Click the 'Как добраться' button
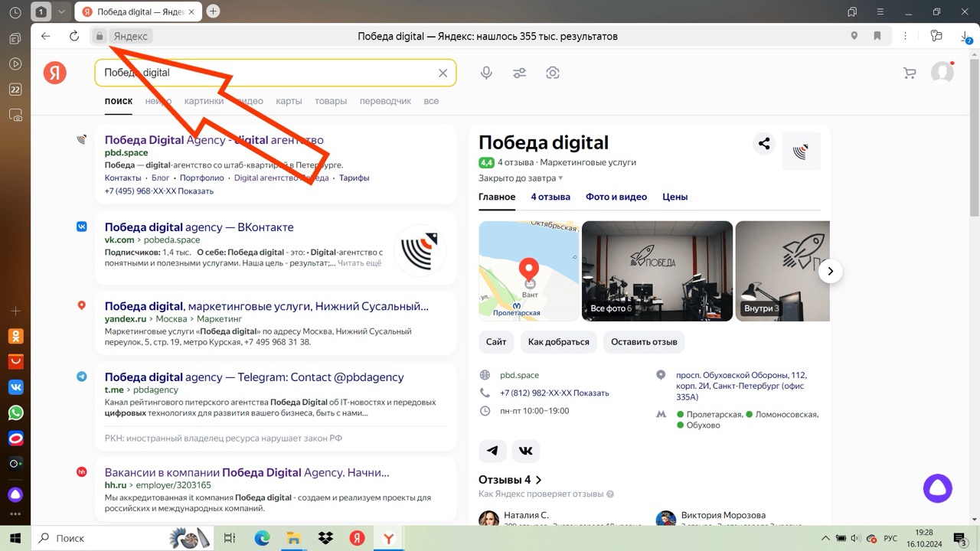980x551 pixels. [559, 341]
